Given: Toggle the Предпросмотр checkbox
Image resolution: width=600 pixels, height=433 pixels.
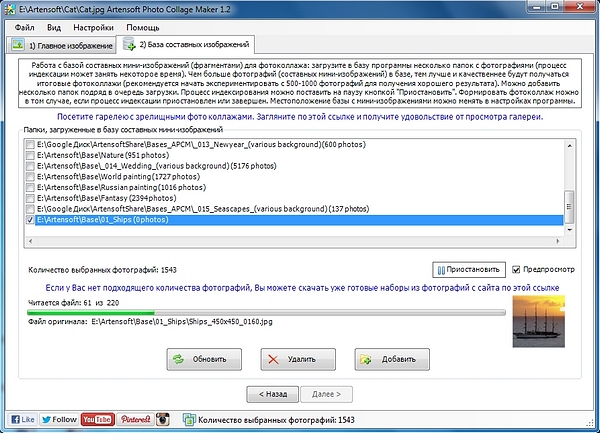Looking at the screenshot, I should 516,270.
